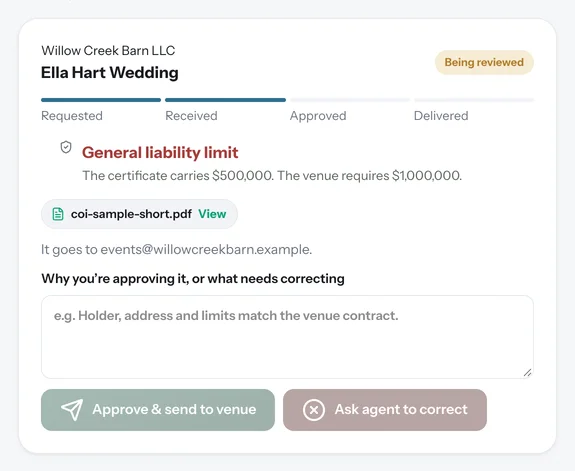Click the paper plane icon on Approve button
The image size is (575, 471).
coord(72,409)
